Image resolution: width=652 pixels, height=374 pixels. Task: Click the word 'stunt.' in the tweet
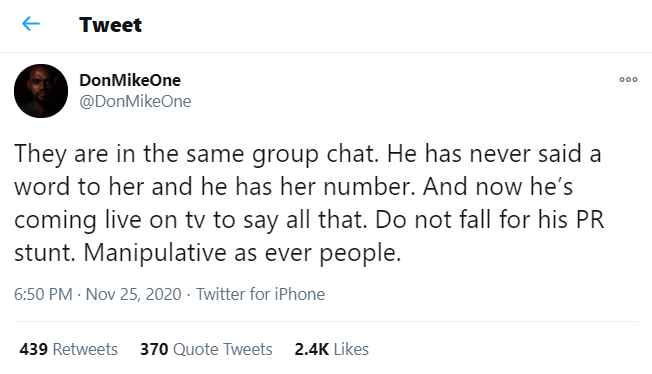[44, 253]
